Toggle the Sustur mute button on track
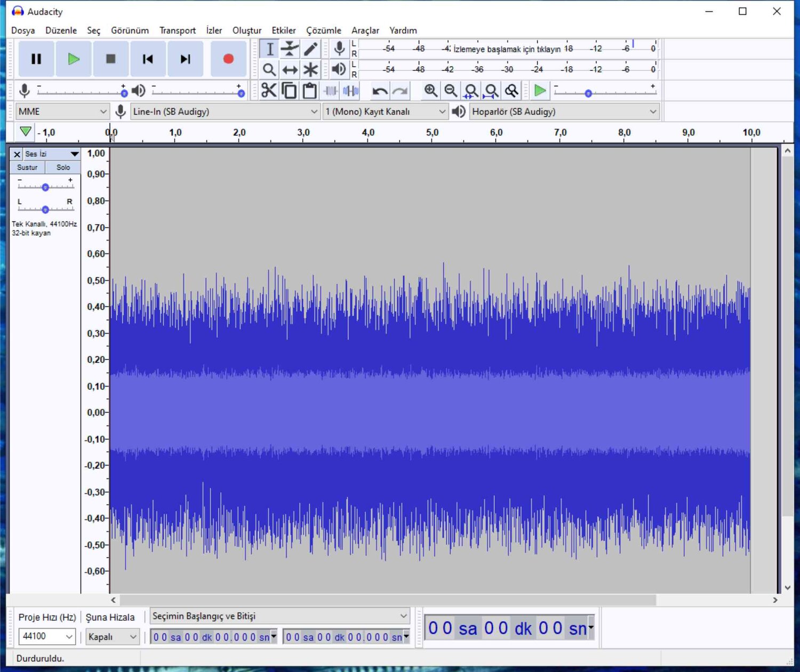800x672 pixels. pyautogui.click(x=27, y=167)
